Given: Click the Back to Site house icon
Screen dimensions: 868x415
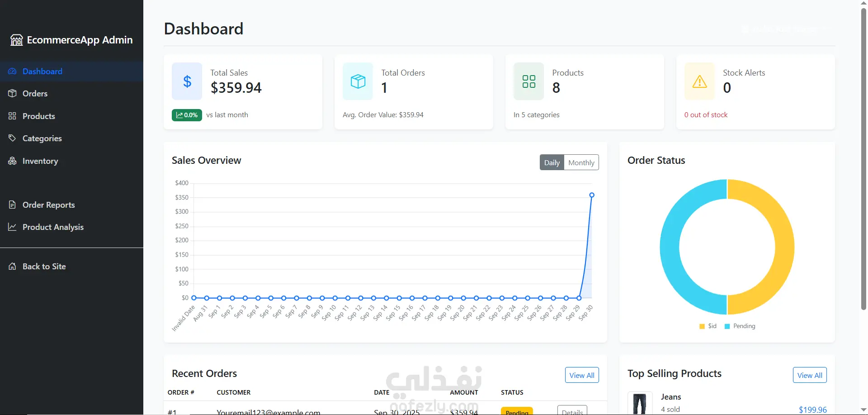Looking at the screenshot, I should pyautogui.click(x=12, y=266).
